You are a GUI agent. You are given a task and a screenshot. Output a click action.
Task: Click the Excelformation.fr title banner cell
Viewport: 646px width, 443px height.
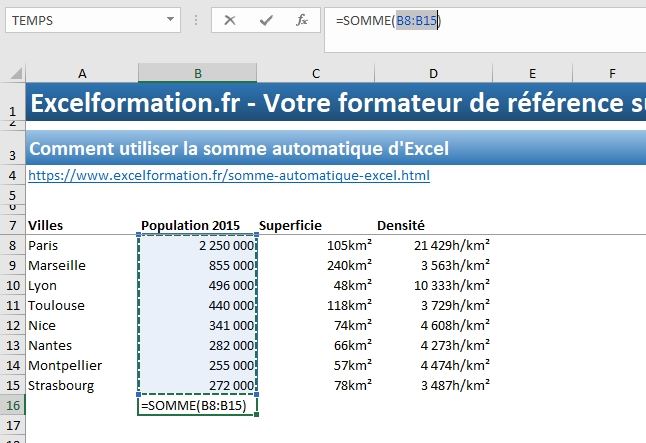336,102
